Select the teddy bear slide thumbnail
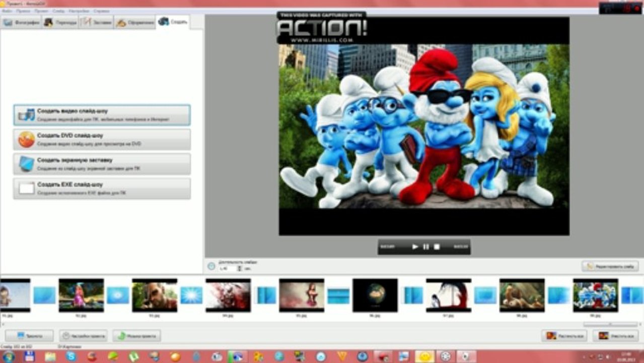644x363 pixels. tap(522, 295)
